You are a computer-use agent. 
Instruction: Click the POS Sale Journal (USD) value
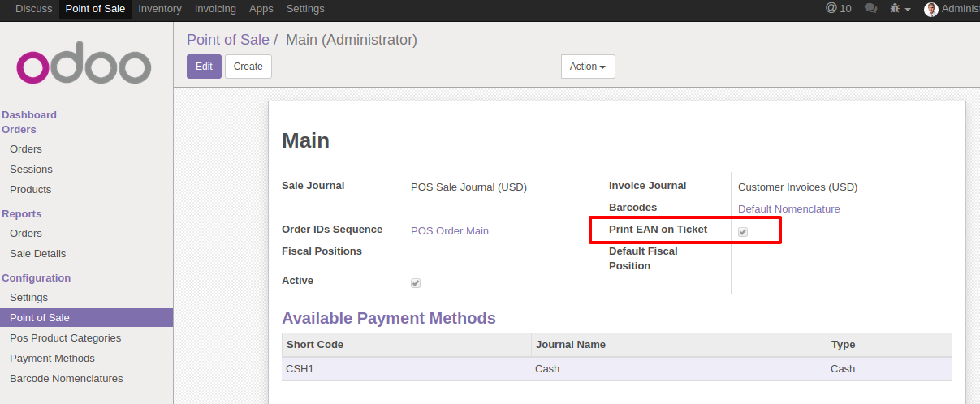click(x=468, y=187)
